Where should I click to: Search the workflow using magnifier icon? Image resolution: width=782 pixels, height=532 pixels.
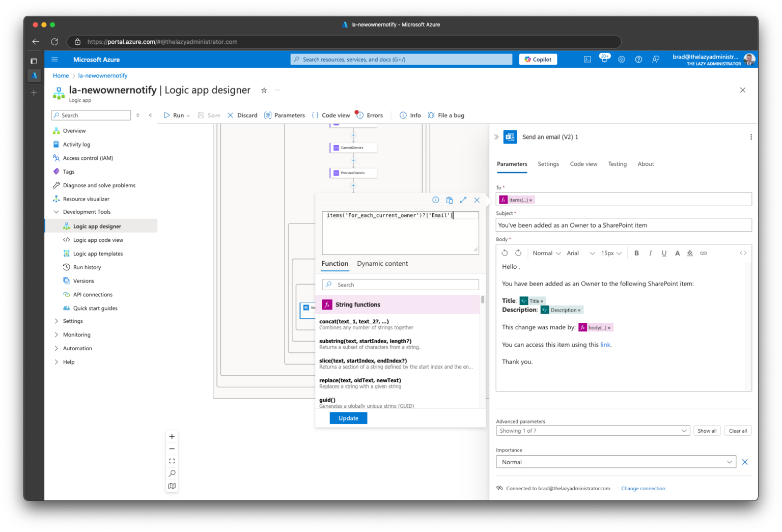click(x=172, y=473)
